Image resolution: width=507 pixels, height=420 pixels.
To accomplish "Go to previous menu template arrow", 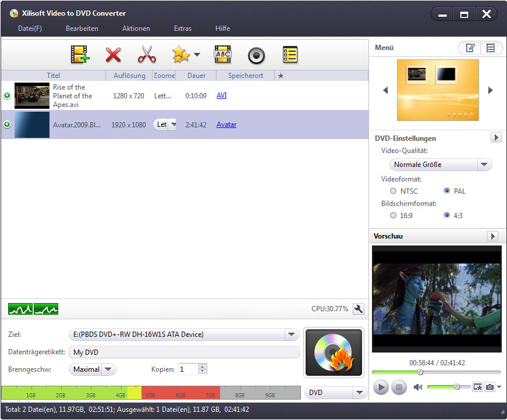I will [385, 90].
